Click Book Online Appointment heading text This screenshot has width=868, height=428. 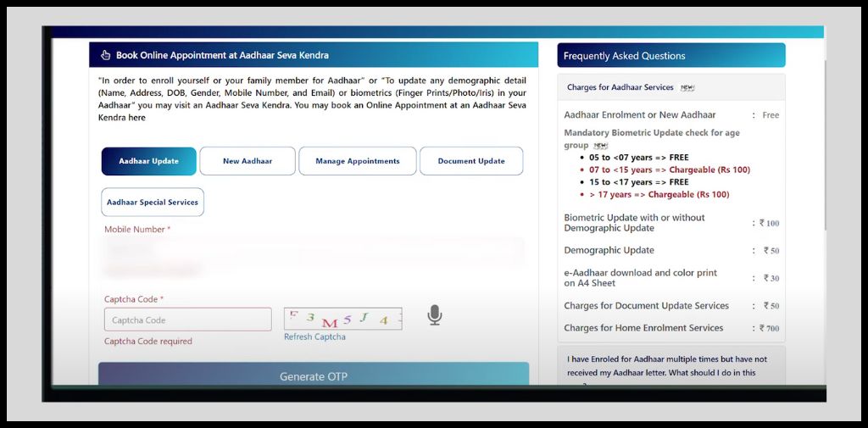click(x=222, y=55)
